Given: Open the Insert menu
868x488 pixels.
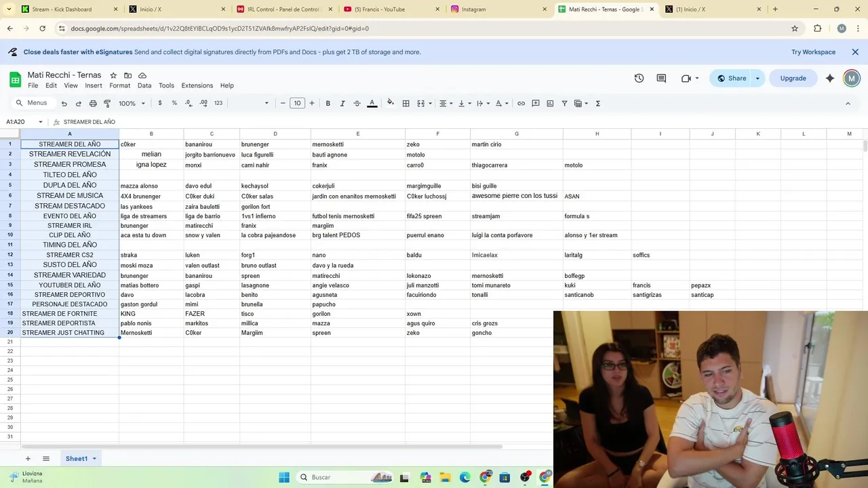Looking at the screenshot, I should pyautogui.click(x=94, y=85).
